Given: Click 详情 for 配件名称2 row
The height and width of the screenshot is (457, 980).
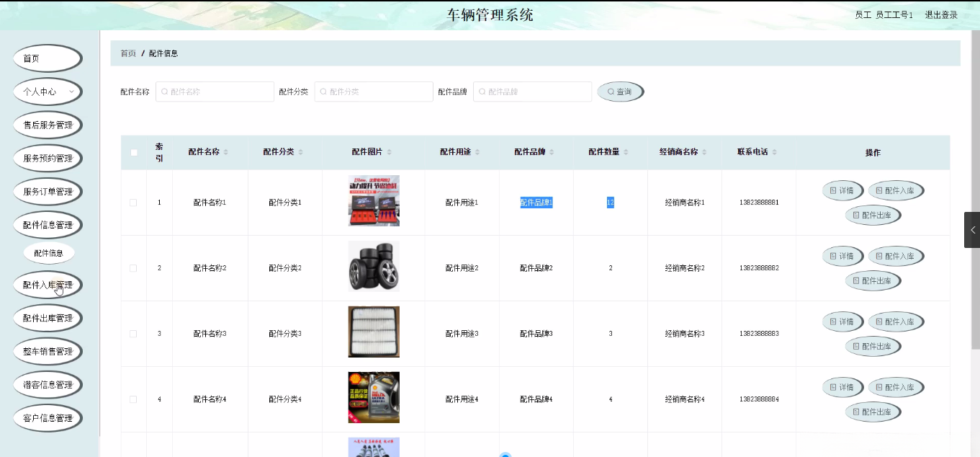Looking at the screenshot, I should 842,256.
